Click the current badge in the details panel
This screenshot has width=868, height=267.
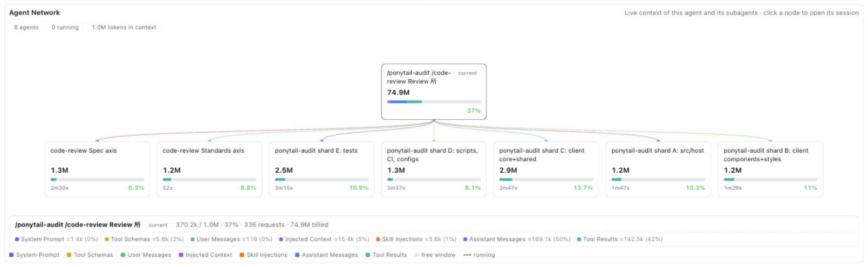coord(158,225)
